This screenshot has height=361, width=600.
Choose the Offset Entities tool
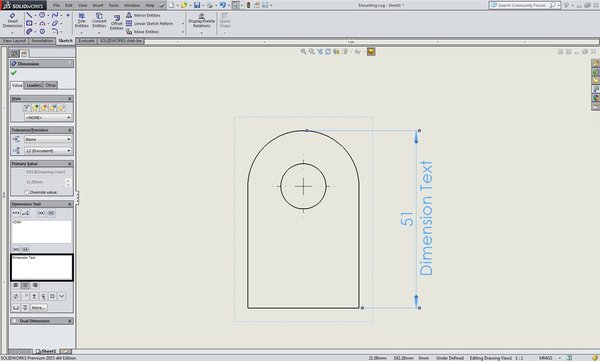[x=117, y=23]
